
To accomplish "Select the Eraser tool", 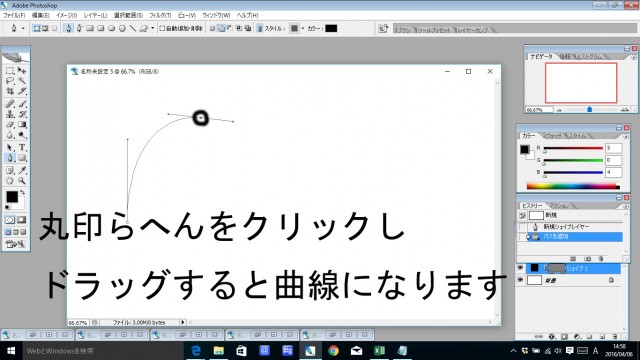I will pyautogui.click(x=10, y=125).
